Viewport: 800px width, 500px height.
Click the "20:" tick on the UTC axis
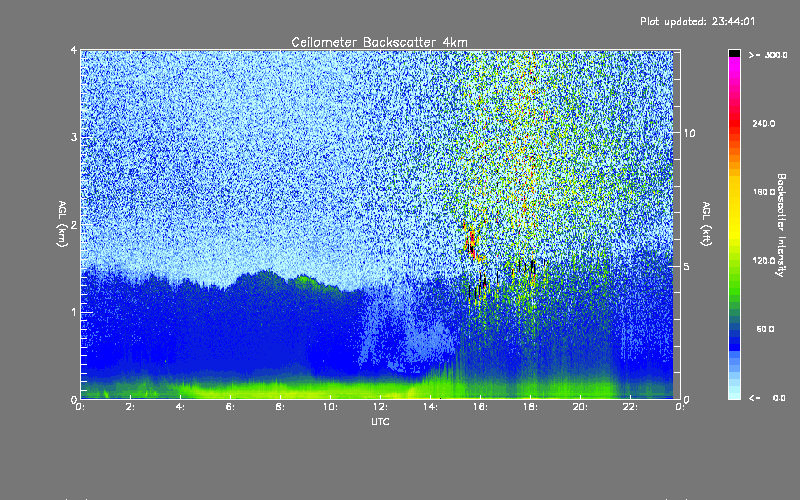pos(580,407)
